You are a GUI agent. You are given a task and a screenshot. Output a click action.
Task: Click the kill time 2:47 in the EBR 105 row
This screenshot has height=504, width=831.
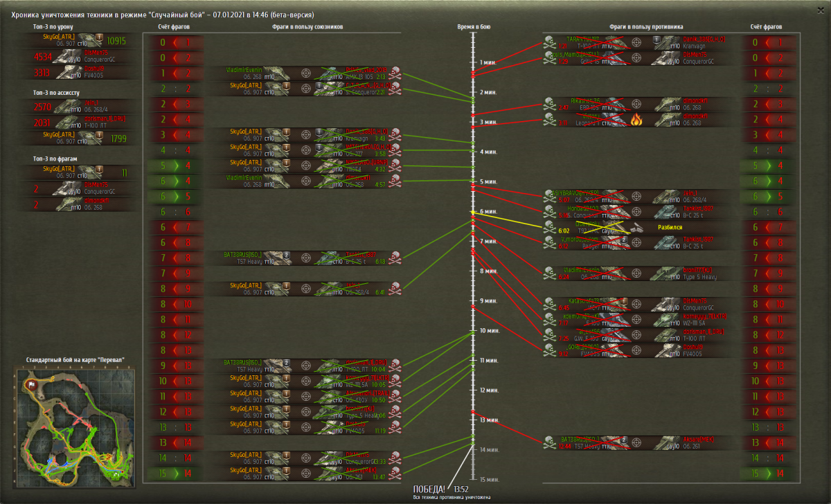tap(564, 108)
